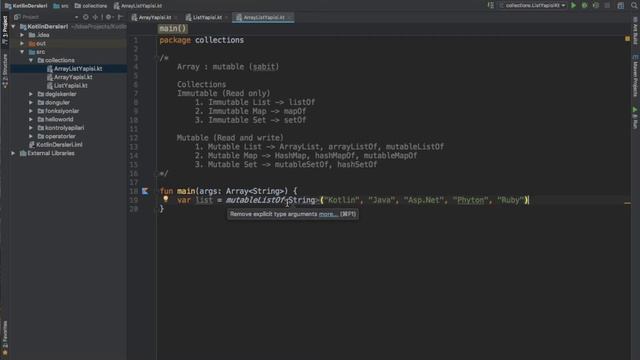Close the ArrayListYapisi.kt editor tab
The height and width of the screenshot is (360, 640).
290,18
